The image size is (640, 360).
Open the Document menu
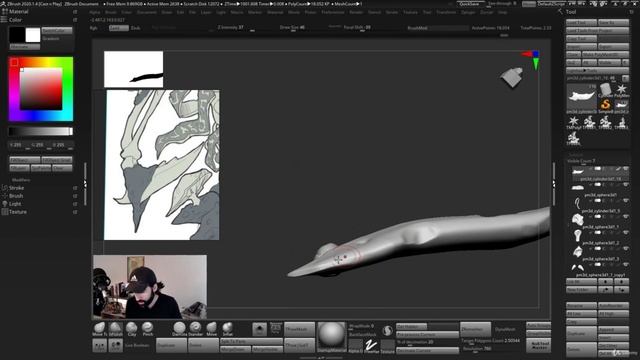(147, 12)
